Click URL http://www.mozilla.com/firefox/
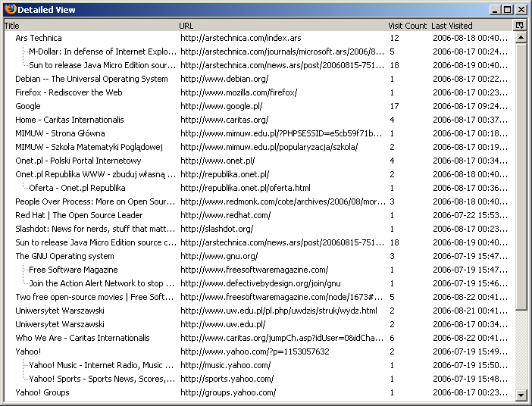The image size is (532, 406). click(x=239, y=92)
